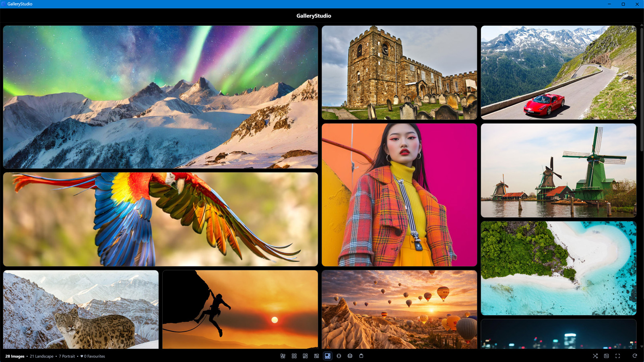The height and width of the screenshot is (362, 644).
Task: Minimize the GalleryStudio window
Action: [609, 4]
